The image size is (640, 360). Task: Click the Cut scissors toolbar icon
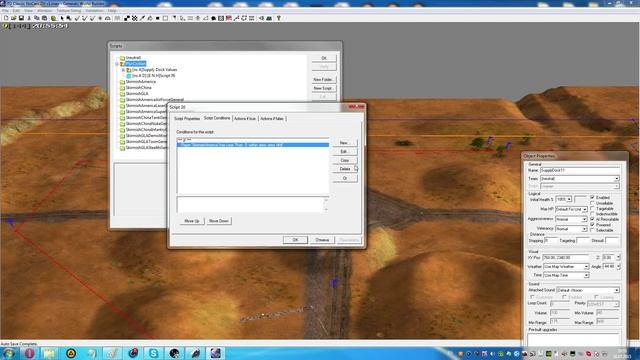click(29, 18)
